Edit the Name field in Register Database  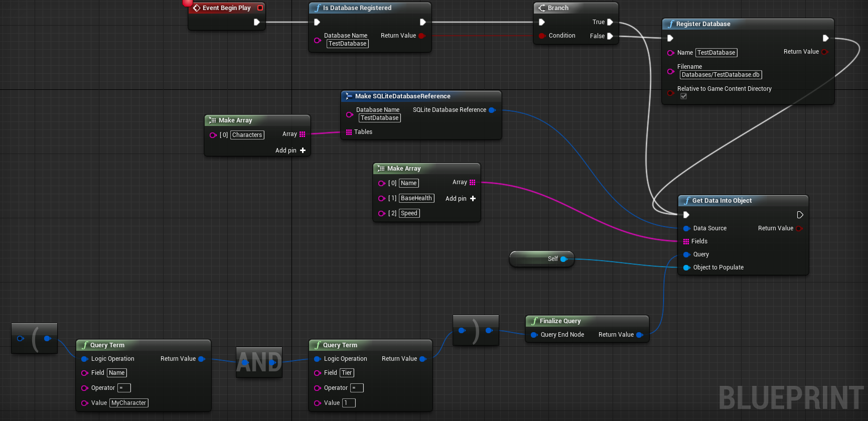(x=716, y=53)
